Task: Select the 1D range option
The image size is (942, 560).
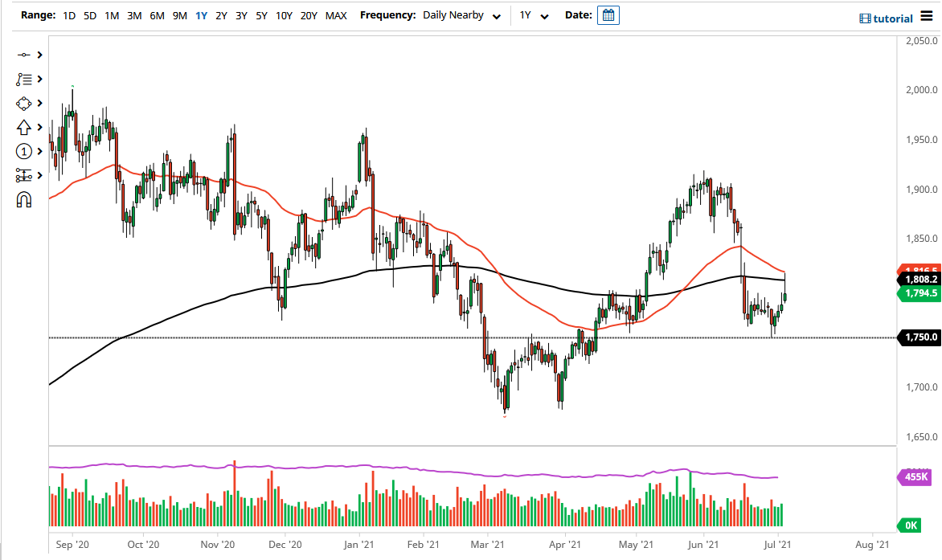Action: 69,15
